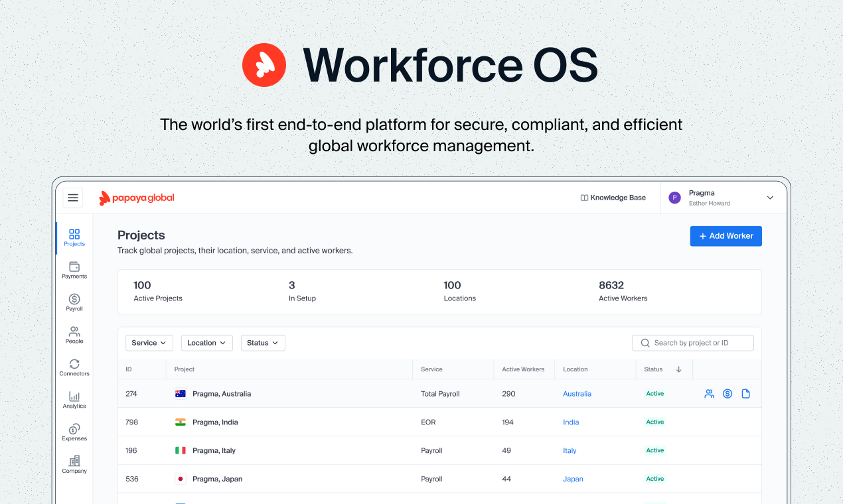Screen dimensions: 843x504
Task: Click the Esther Howard user name
Action: 709,204
